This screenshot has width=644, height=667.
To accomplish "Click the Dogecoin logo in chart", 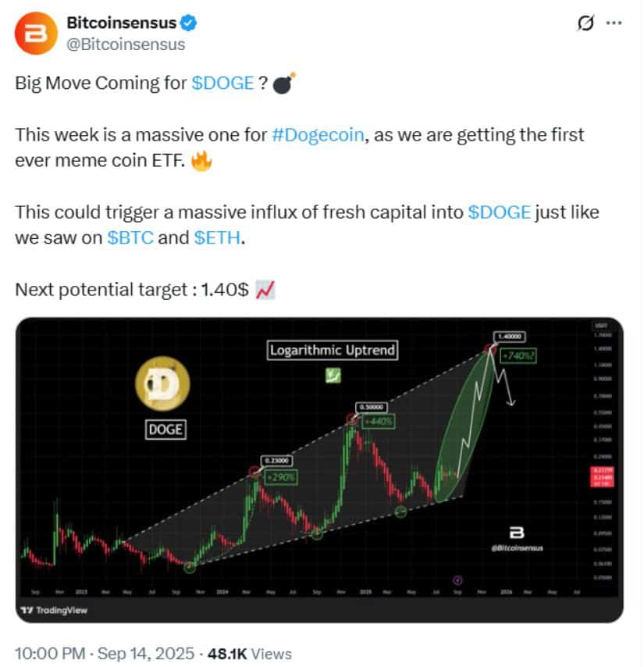I will click(x=162, y=383).
